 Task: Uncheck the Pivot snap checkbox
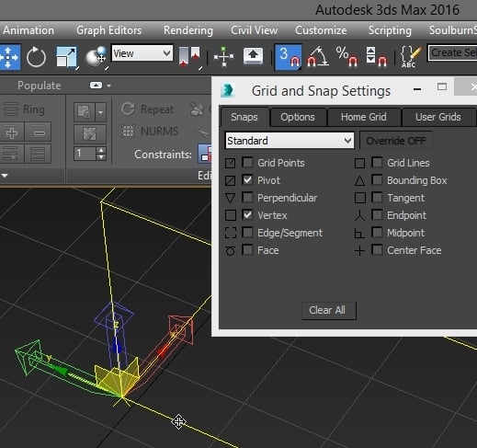click(x=247, y=179)
